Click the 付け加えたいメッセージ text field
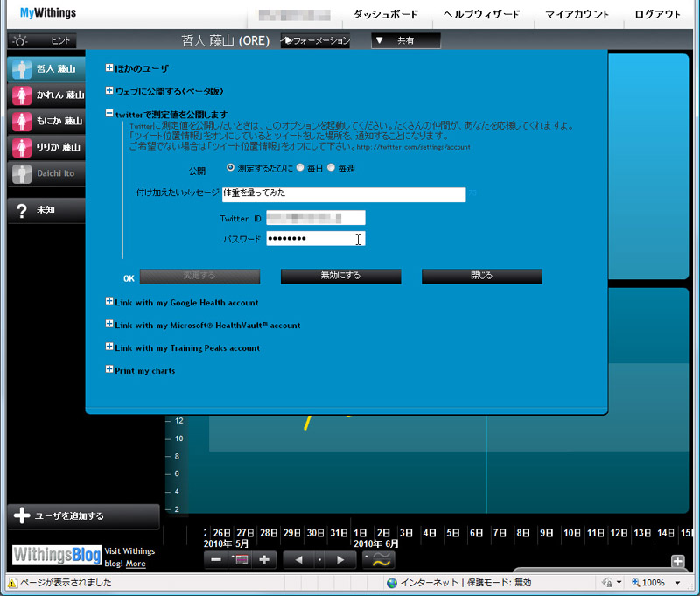700x596 pixels. [x=344, y=194]
